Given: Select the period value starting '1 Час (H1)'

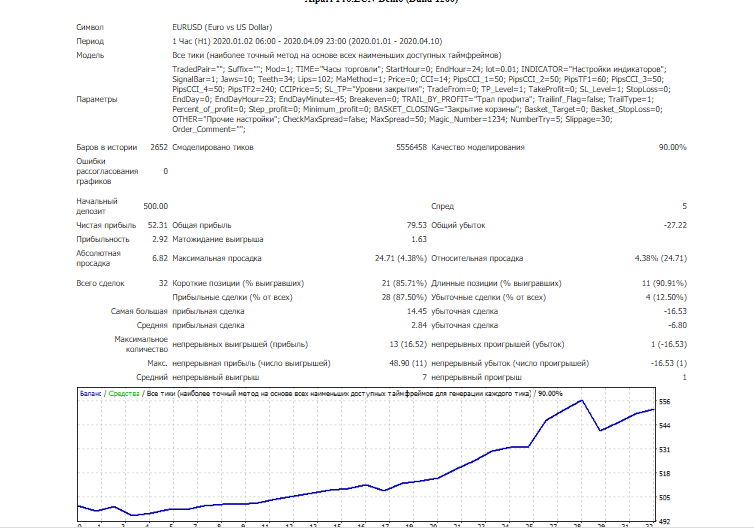Looking at the screenshot, I should [307, 41].
